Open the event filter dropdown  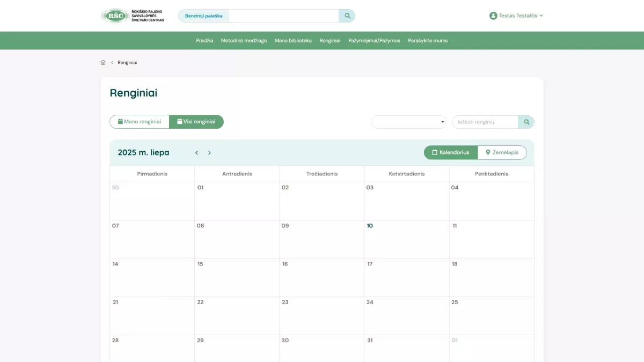pyautogui.click(x=409, y=122)
